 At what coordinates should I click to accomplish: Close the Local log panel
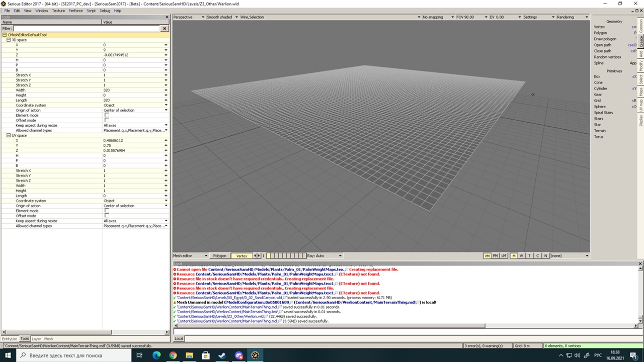pos(640,263)
